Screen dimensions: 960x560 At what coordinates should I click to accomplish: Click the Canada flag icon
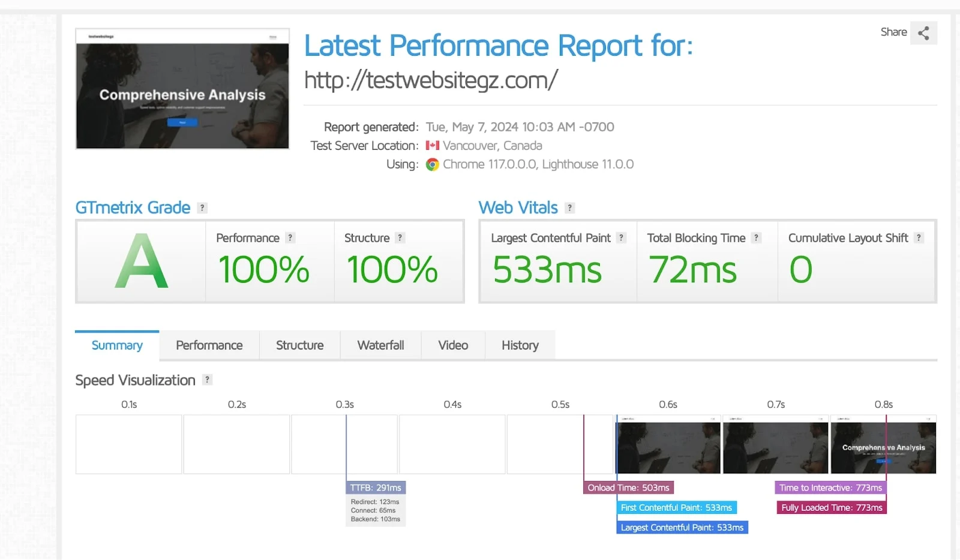tap(433, 145)
